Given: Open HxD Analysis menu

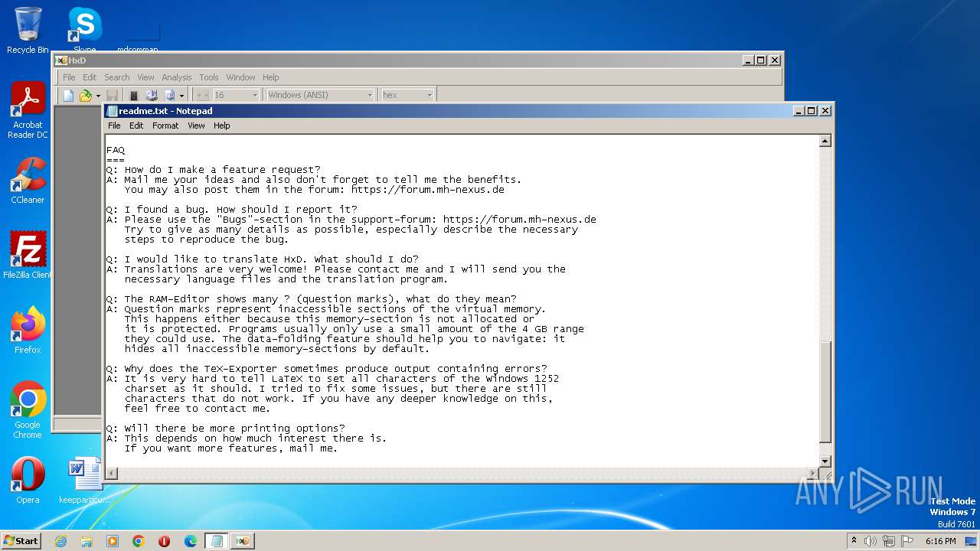Looking at the screenshot, I should pos(177,77).
